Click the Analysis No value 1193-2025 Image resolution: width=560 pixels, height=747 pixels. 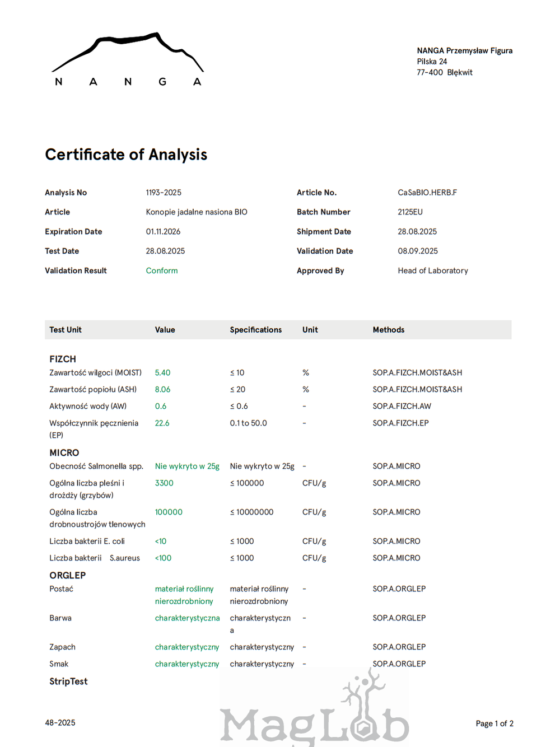pos(164,193)
